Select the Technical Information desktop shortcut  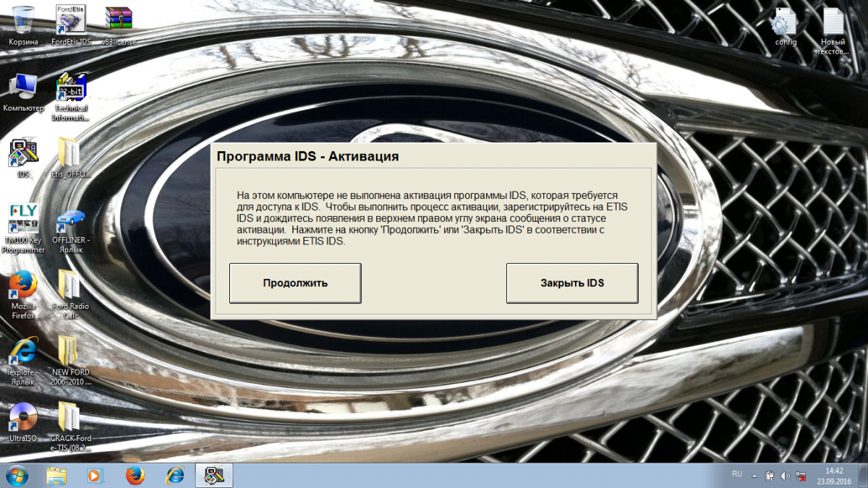(x=71, y=97)
